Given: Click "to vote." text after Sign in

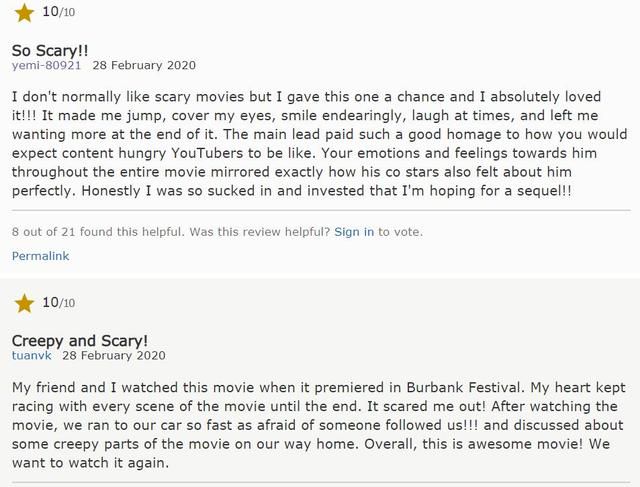Looking at the screenshot, I should (x=400, y=232).
